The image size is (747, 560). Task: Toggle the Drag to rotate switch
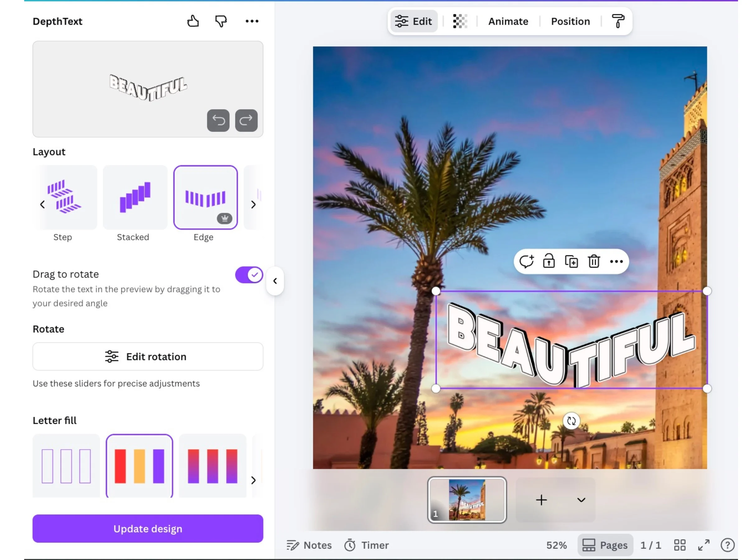click(x=249, y=275)
